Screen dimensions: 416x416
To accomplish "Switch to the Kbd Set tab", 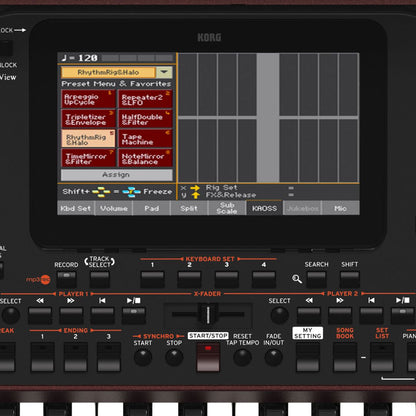I will point(76,208).
